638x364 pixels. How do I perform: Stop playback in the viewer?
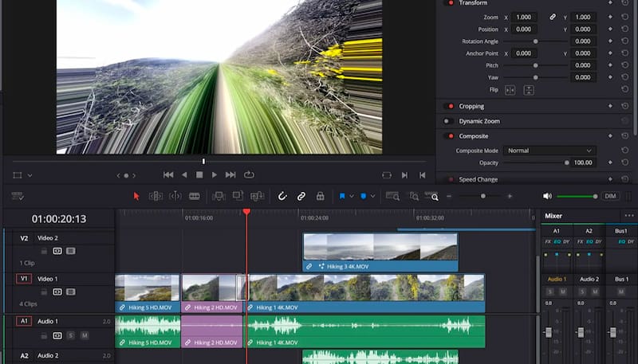(199, 174)
